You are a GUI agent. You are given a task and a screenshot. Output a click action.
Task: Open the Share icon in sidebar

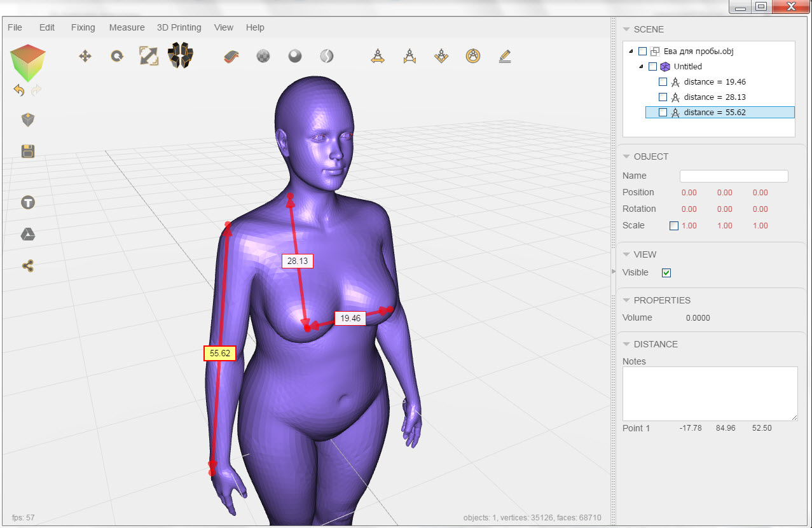[x=28, y=266]
